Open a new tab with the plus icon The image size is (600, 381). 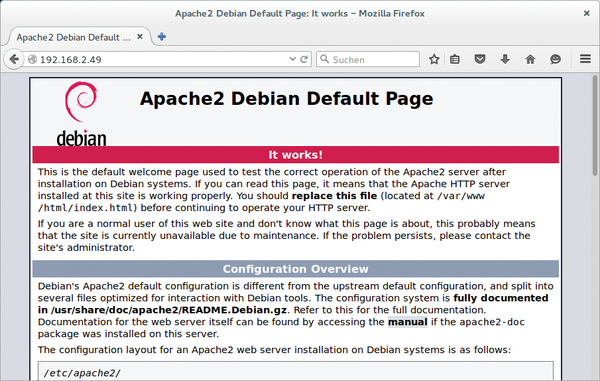[x=162, y=37]
